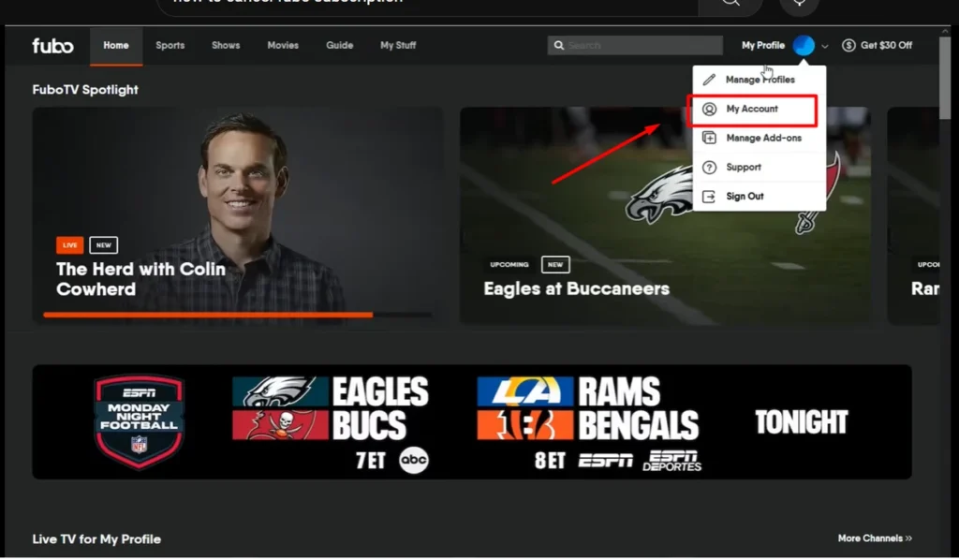Collapse the My Profile dropdown chevron
This screenshot has width=959, height=560.
pyautogui.click(x=824, y=46)
